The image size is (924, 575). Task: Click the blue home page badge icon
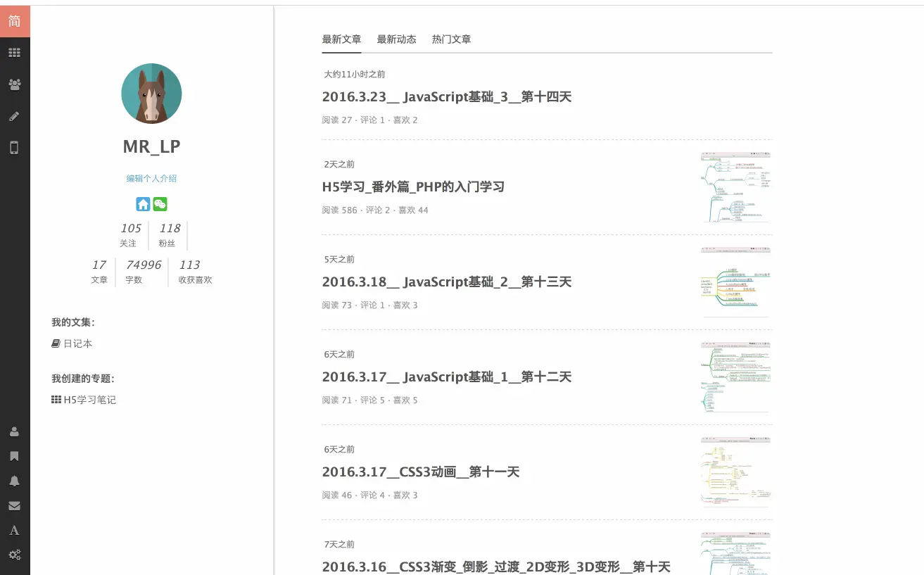point(144,204)
